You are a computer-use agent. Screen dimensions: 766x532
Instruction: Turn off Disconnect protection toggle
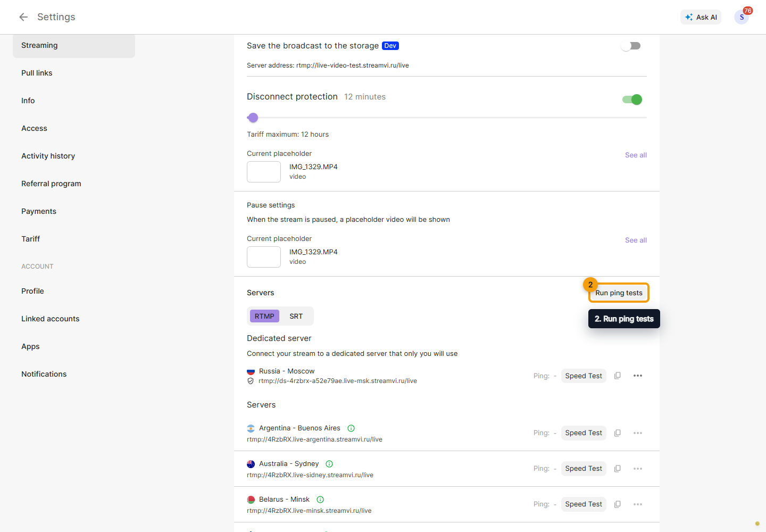point(632,99)
